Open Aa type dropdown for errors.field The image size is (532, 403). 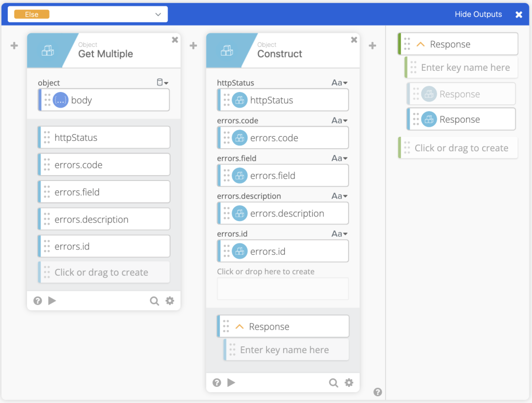coord(340,158)
